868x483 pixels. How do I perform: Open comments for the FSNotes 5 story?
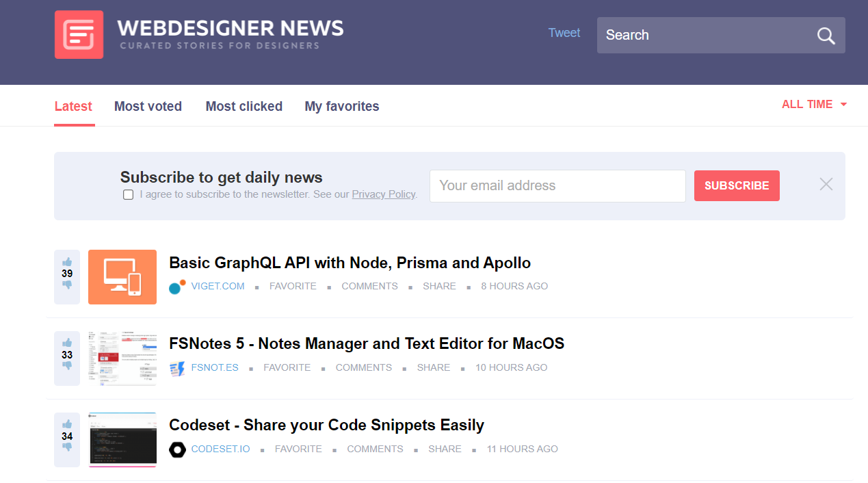[364, 367]
